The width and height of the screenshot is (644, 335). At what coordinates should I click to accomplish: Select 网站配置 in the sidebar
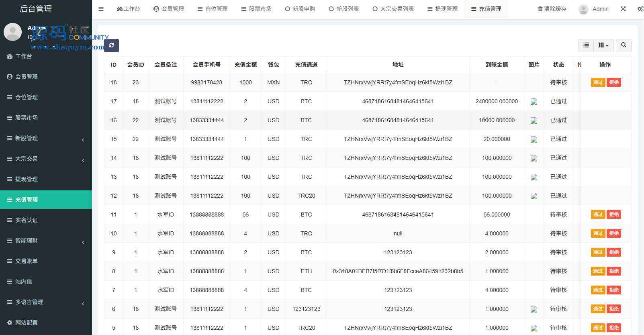[27, 323]
